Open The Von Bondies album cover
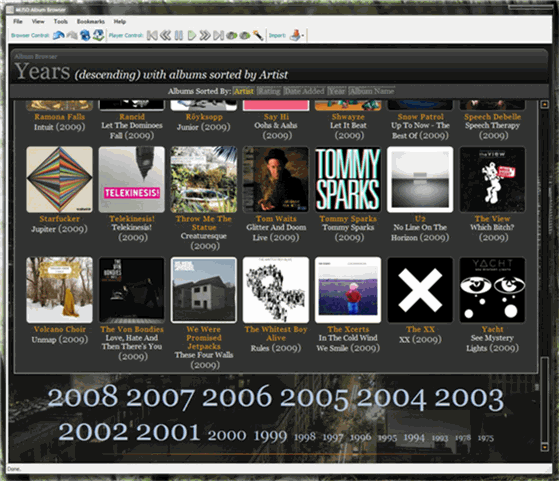559x481 pixels. pos(132,290)
